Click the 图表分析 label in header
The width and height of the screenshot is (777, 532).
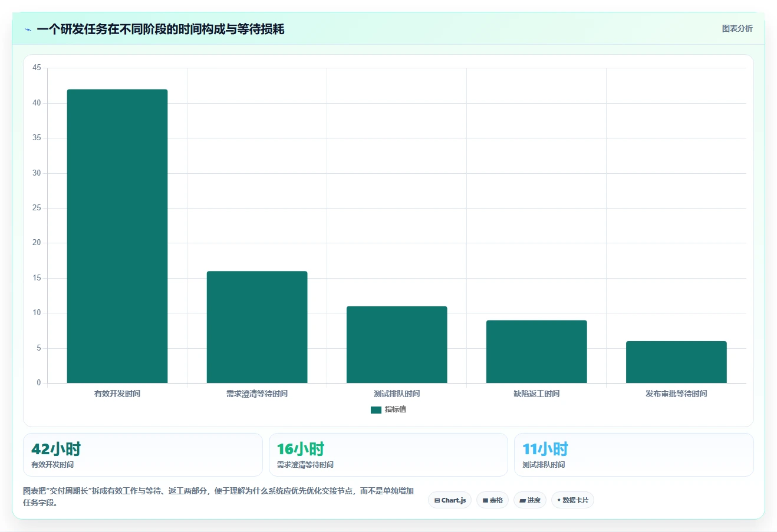pyautogui.click(x=737, y=28)
